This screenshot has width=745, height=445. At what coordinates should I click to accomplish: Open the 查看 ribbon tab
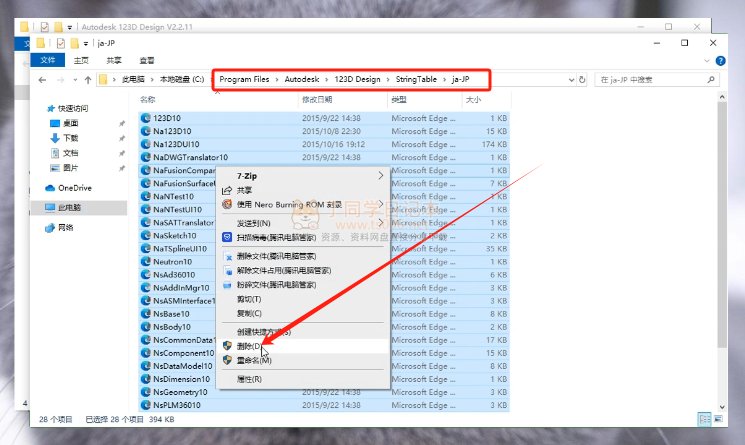click(147, 60)
